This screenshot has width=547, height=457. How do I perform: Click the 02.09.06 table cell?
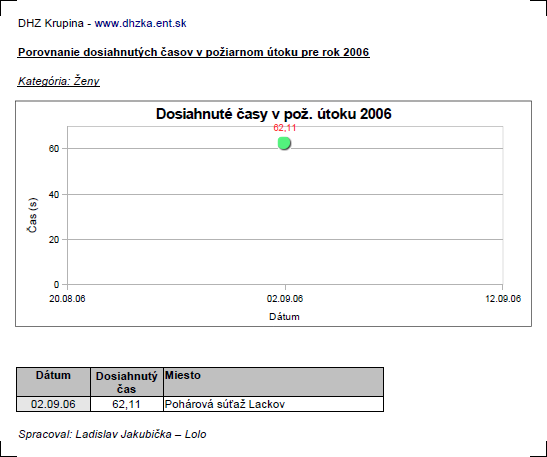(x=53, y=404)
